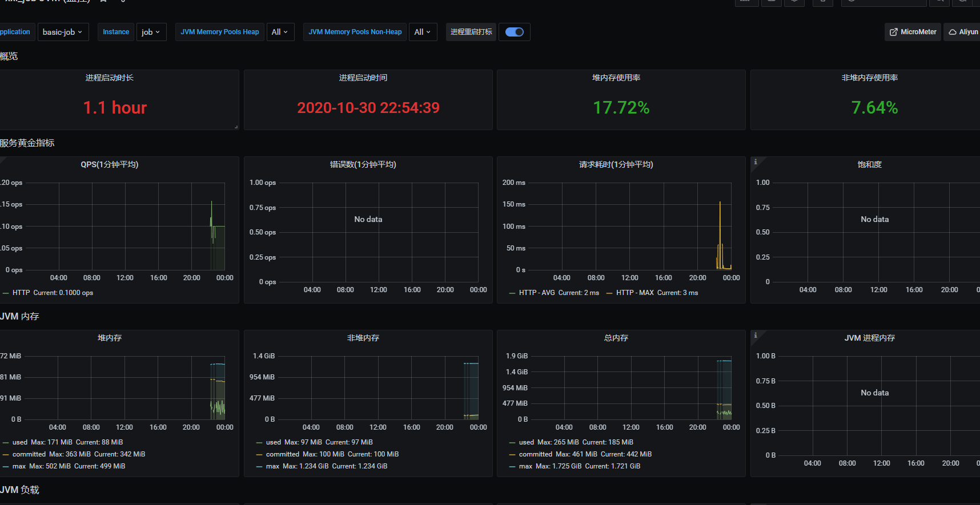Open the All dropdown for JVM Memory Pools Heap
Image resolution: width=980 pixels, height=505 pixels.
point(280,32)
